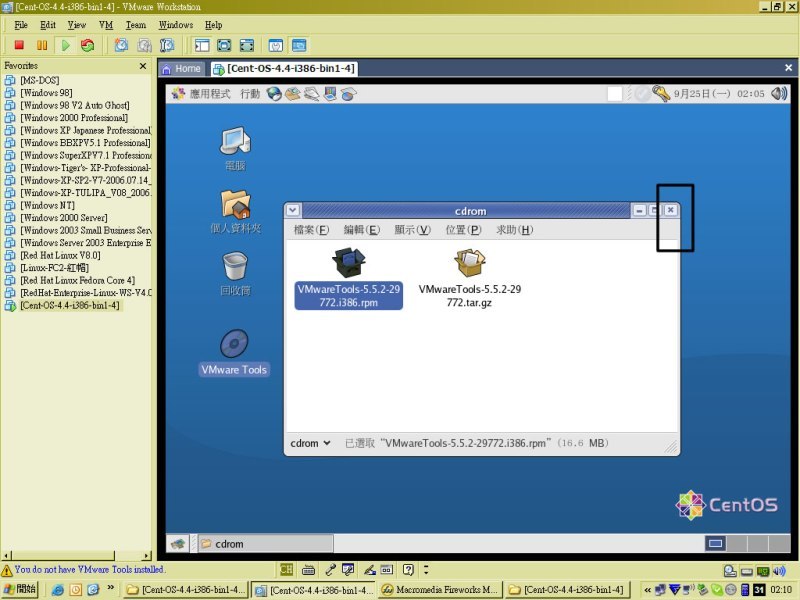Open the Help menu in VMware Workstation
The image size is (800, 600).
point(213,24)
